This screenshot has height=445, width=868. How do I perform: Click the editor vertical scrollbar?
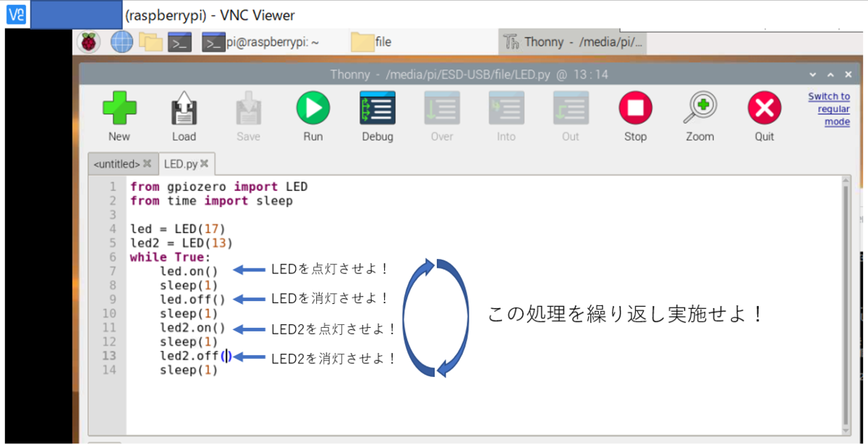[x=844, y=304]
